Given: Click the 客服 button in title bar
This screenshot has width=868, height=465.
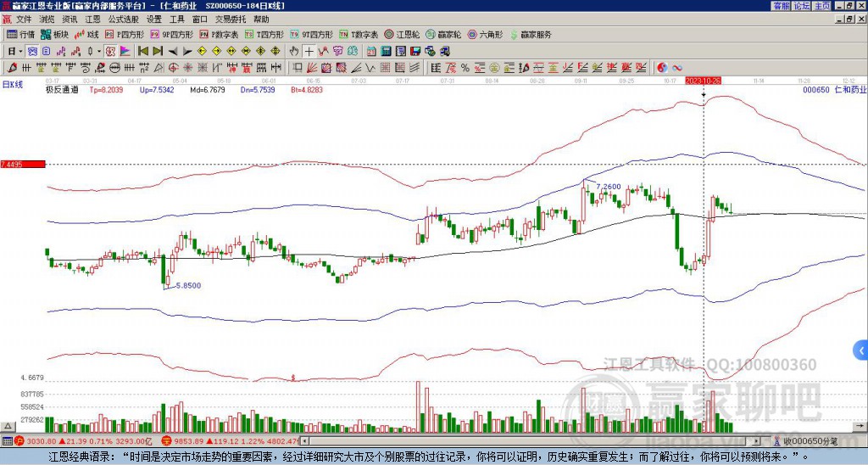Looking at the screenshot, I should 781,6.
